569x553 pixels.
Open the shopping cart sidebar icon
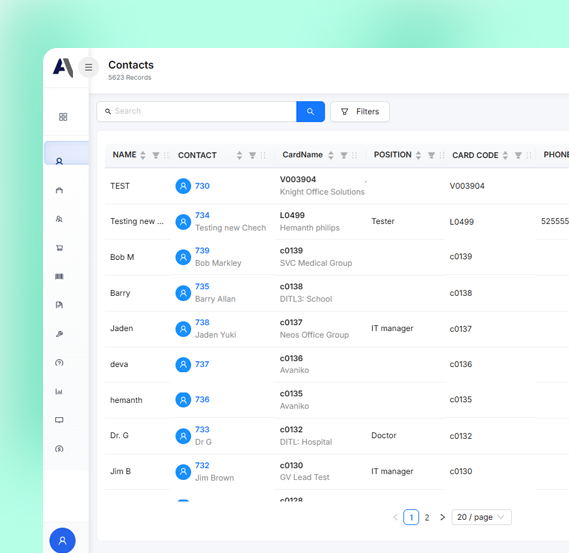[59, 248]
